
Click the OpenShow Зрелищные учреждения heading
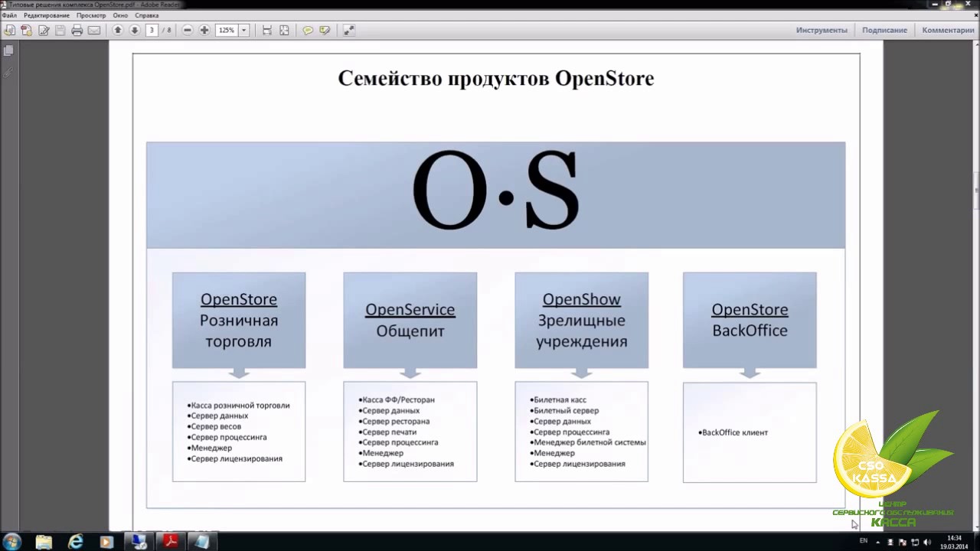[582, 320]
